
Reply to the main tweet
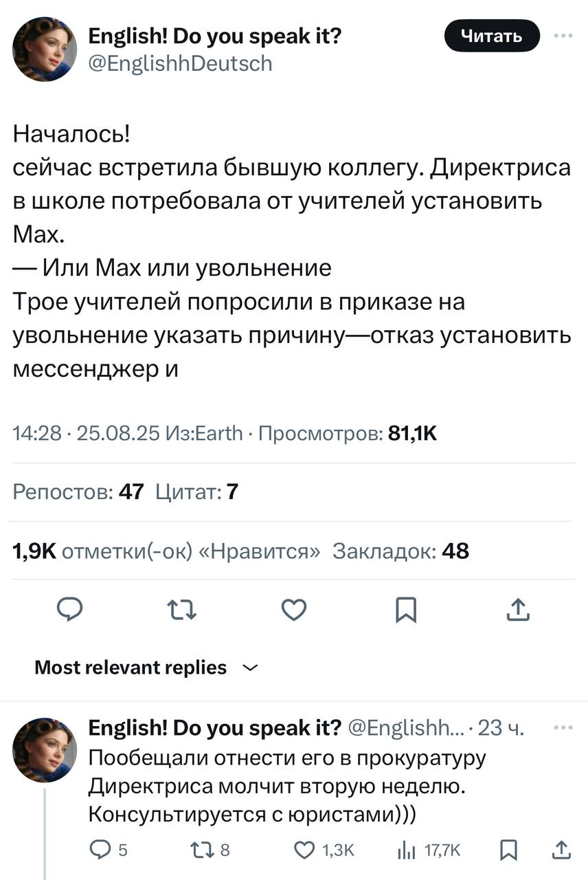click(68, 610)
